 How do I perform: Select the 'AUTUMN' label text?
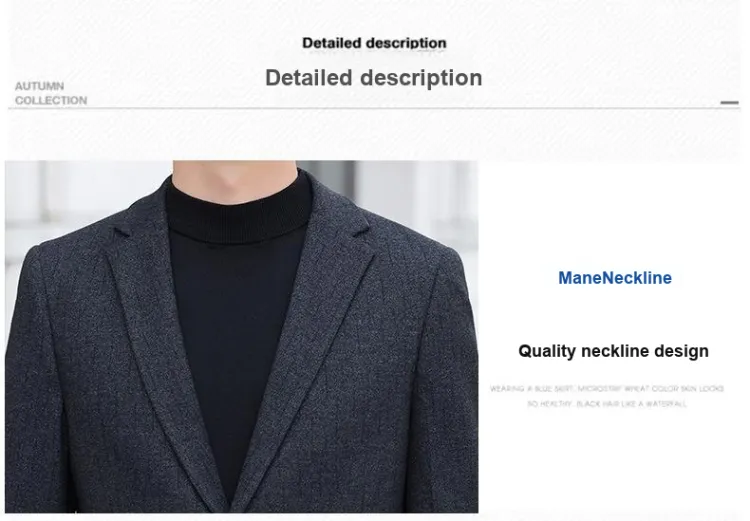tap(39, 86)
